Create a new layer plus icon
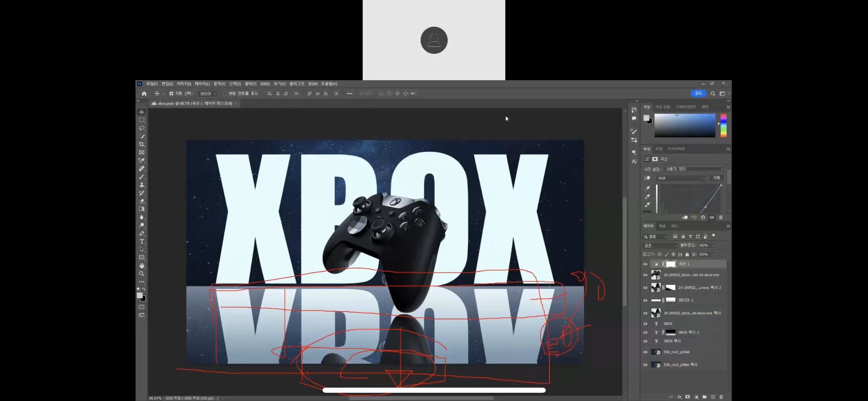 713,397
